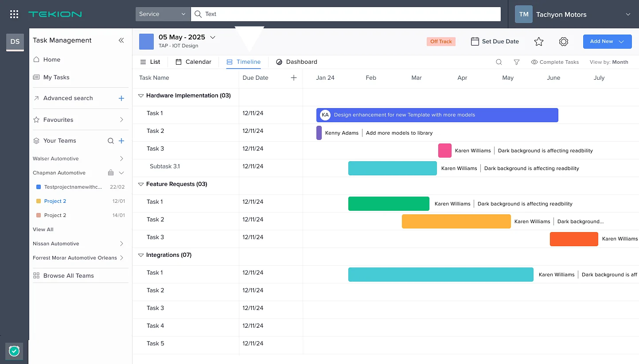Open Testprojectnamewithc... project
The width and height of the screenshot is (639, 364).
[x=73, y=187]
